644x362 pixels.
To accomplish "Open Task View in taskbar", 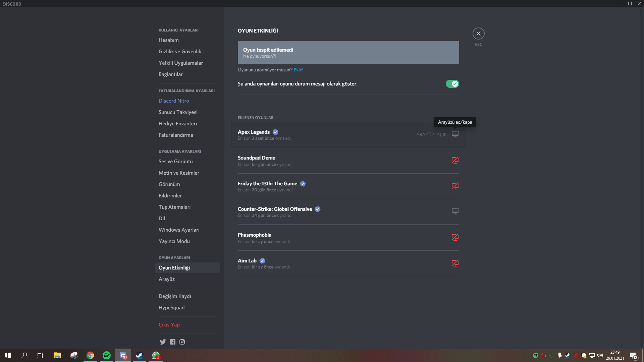I will pyautogui.click(x=40, y=355).
